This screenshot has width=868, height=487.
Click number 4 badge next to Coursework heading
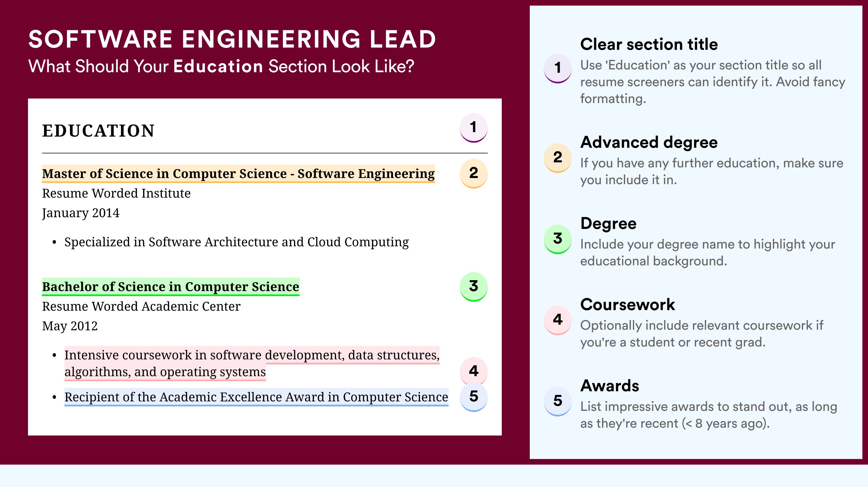click(558, 320)
